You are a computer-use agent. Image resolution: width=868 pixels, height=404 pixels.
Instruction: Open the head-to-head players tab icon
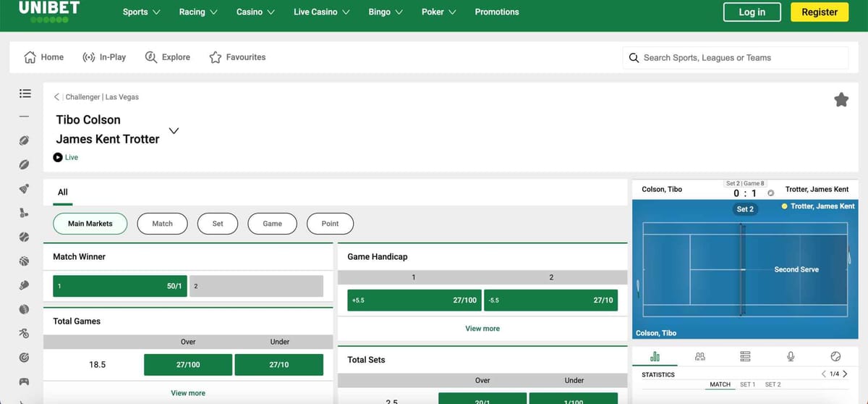(x=699, y=356)
